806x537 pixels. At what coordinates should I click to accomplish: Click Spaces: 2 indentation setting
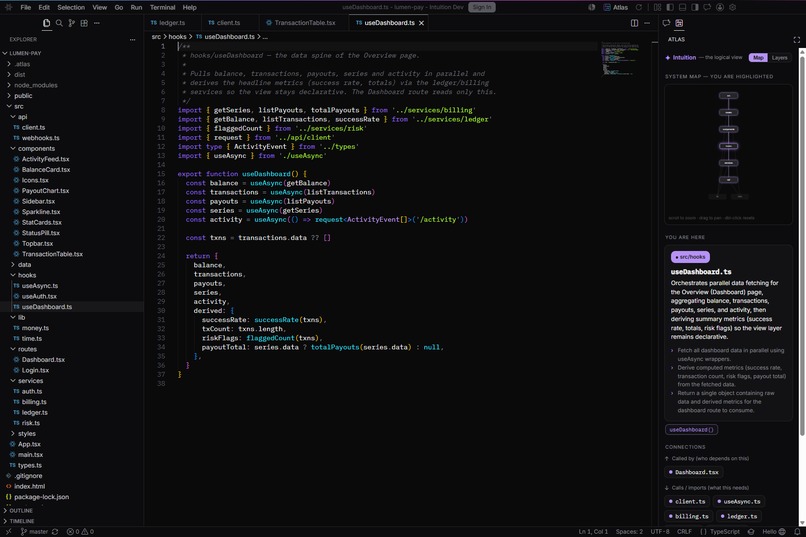629,532
